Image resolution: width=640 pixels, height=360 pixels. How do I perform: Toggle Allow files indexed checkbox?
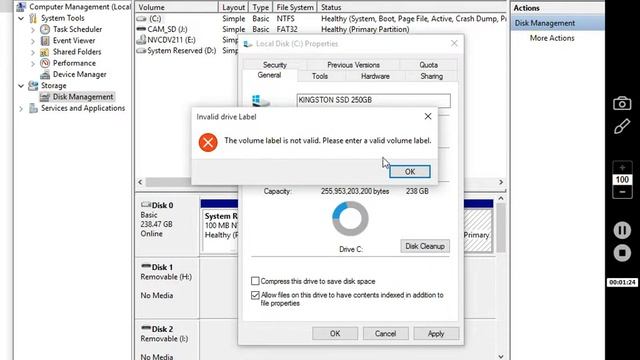[x=255, y=295]
